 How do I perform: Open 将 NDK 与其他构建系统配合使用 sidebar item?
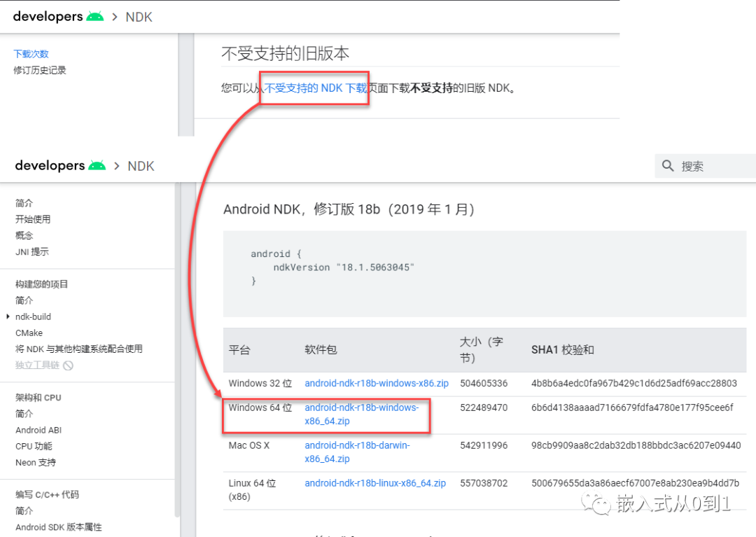point(78,349)
